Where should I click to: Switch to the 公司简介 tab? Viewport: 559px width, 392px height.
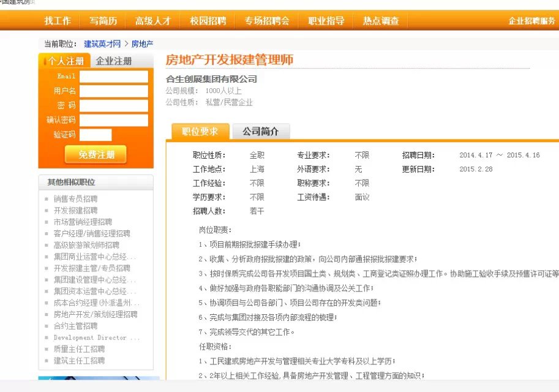point(260,132)
